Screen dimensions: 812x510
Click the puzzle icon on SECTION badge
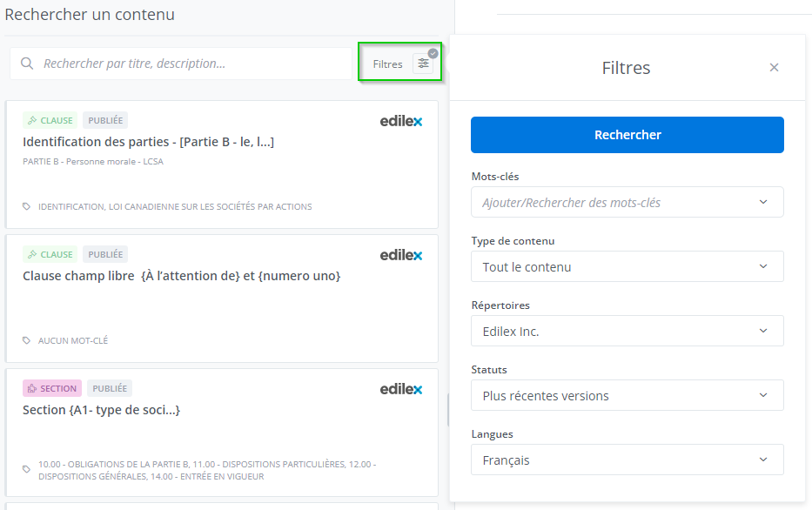[x=31, y=389]
